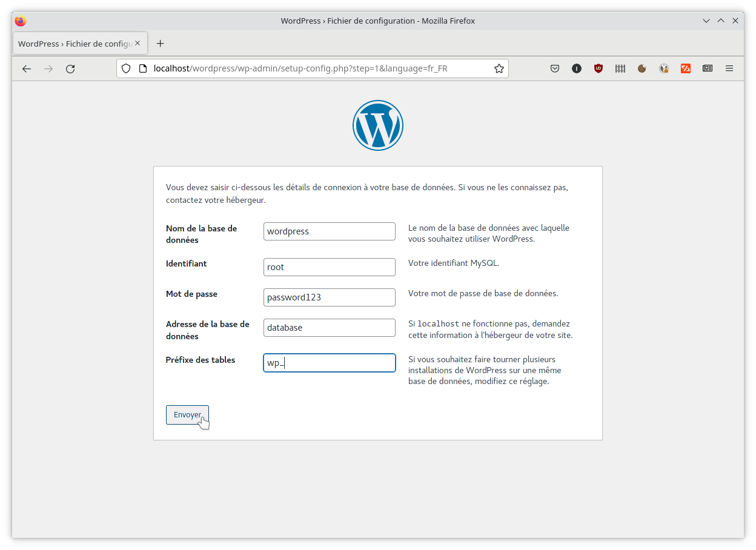This screenshot has width=756, height=550.
Task: Click the cookie manager extension icon
Action: [642, 68]
